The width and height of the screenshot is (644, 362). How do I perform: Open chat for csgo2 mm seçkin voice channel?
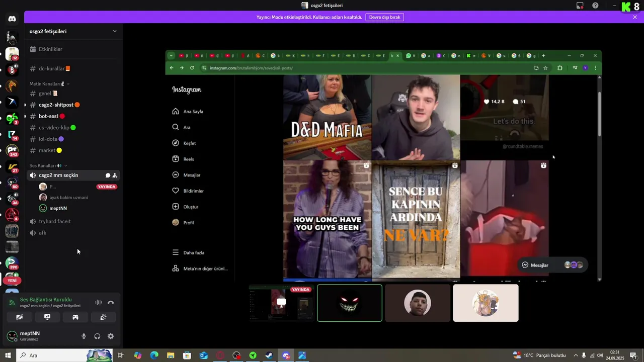(108, 175)
